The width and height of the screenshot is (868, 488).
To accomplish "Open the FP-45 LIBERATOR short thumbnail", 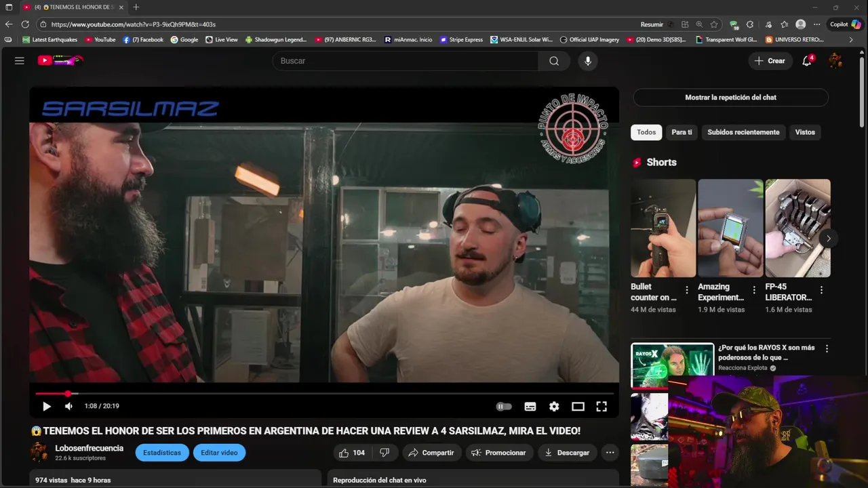I will [x=797, y=228].
